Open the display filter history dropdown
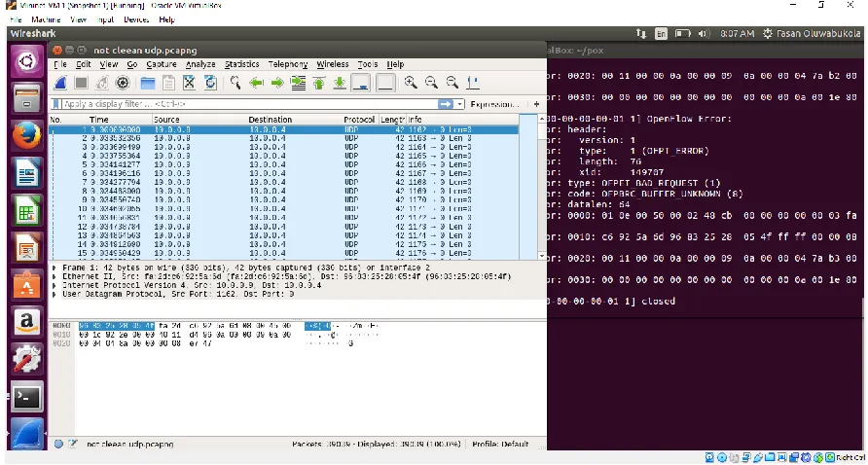868x465 pixels. click(x=459, y=104)
